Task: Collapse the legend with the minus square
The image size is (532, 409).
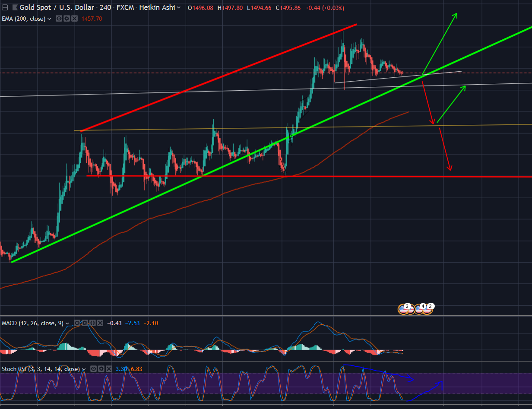Action: tap(4, 7)
